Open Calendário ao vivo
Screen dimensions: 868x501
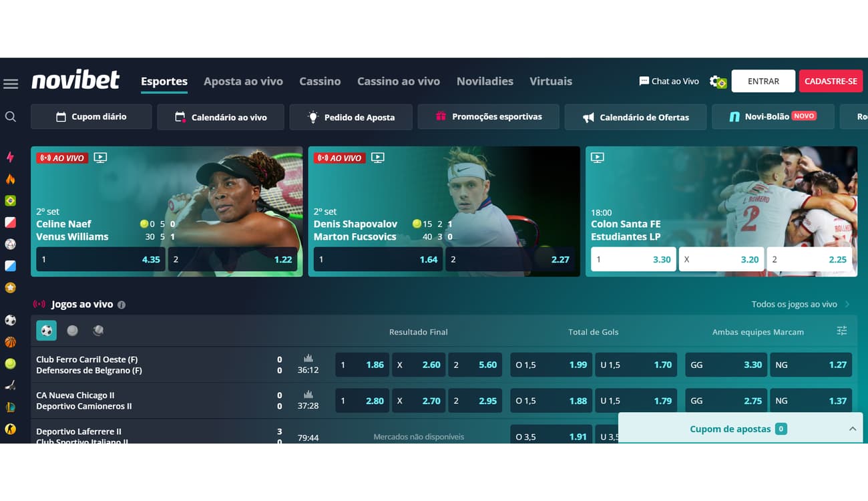220,117
